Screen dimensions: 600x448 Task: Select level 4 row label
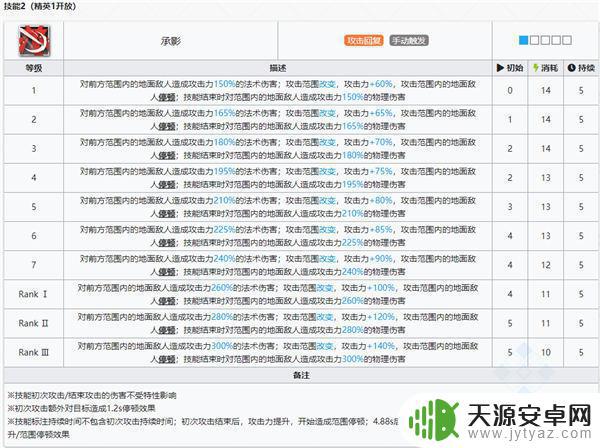pos(34,178)
